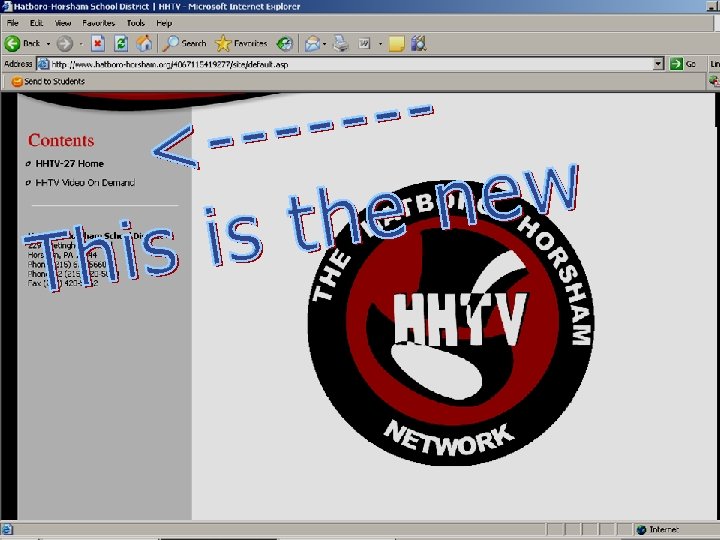This screenshot has height=540, width=720.
Task: Open the HHTV Video On Demand link
Action: coord(85,183)
